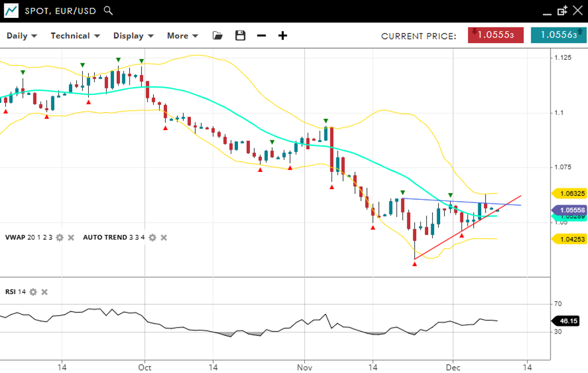Pop out the chart into a new window
This screenshot has height=373, width=588.
[562, 11]
